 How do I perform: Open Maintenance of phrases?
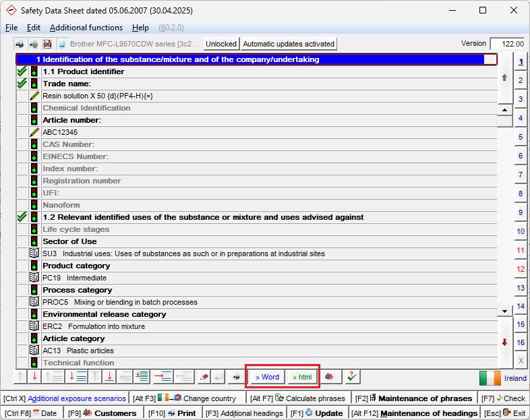pos(414,398)
